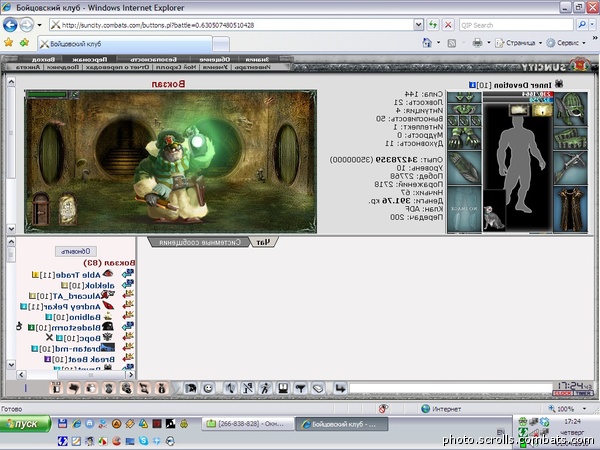This screenshot has width=600, height=450.
Task: Click the private message arrow beside Able Trade
Action: pyautogui.click(x=128, y=274)
